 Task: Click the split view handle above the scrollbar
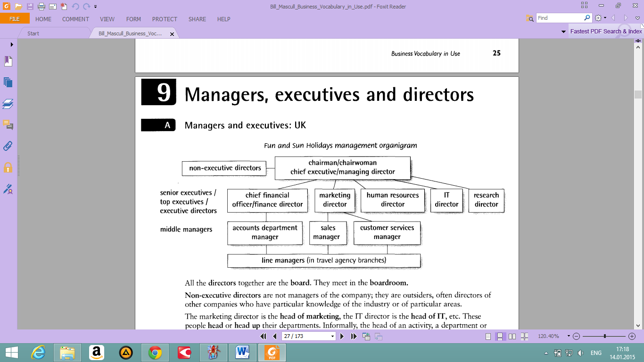[x=638, y=41]
